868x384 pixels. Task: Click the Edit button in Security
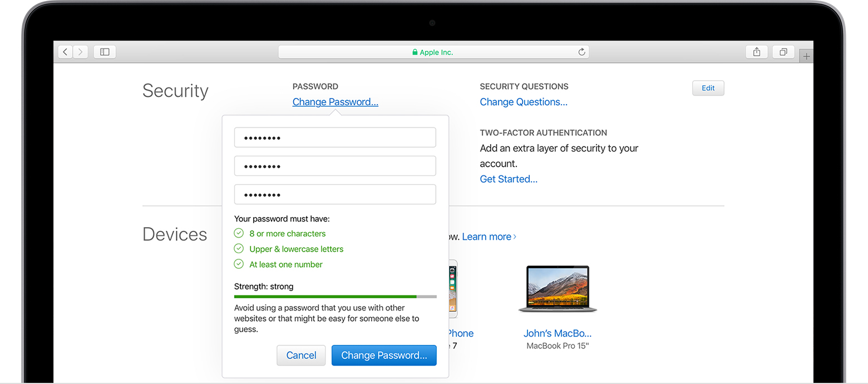tap(708, 88)
